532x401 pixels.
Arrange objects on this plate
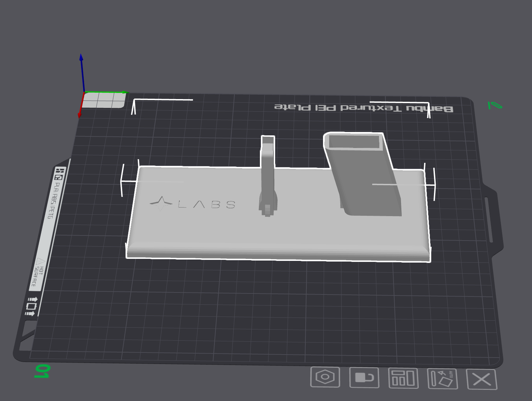tap(403, 378)
